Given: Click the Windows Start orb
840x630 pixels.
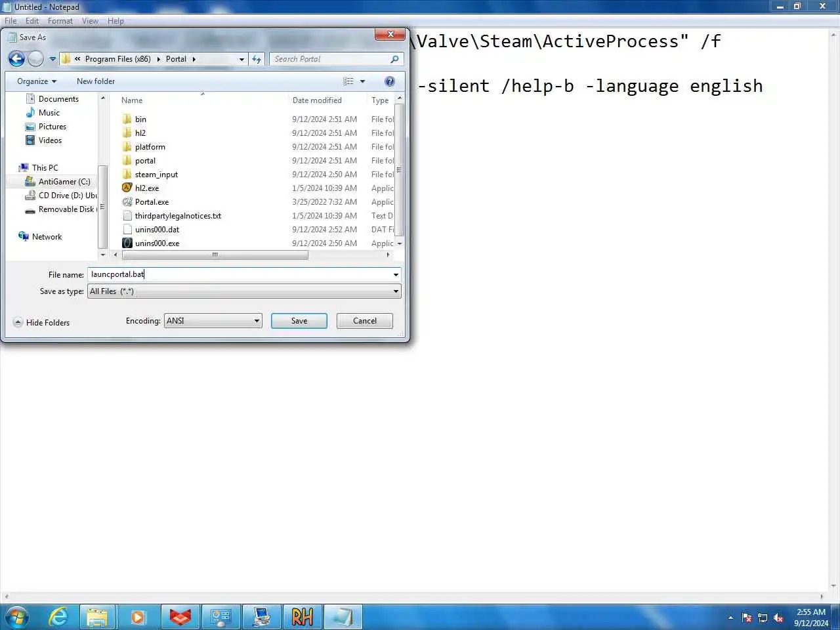Looking at the screenshot, I should (17, 617).
